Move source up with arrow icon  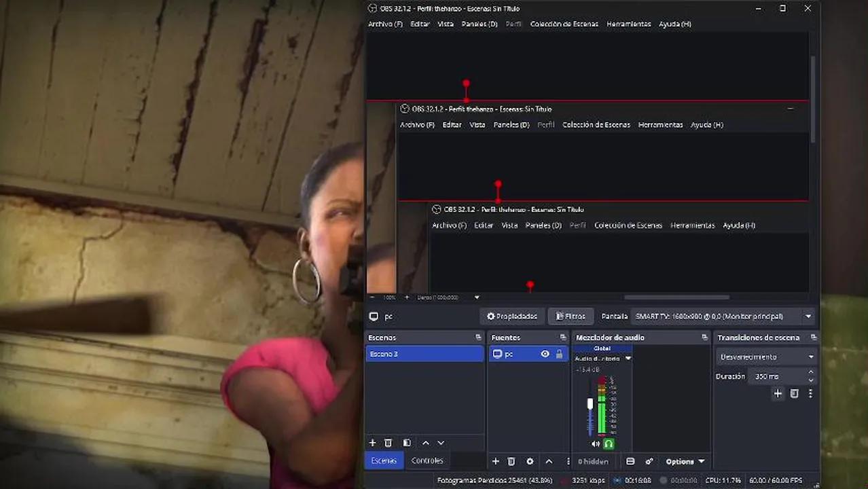coord(549,461)
